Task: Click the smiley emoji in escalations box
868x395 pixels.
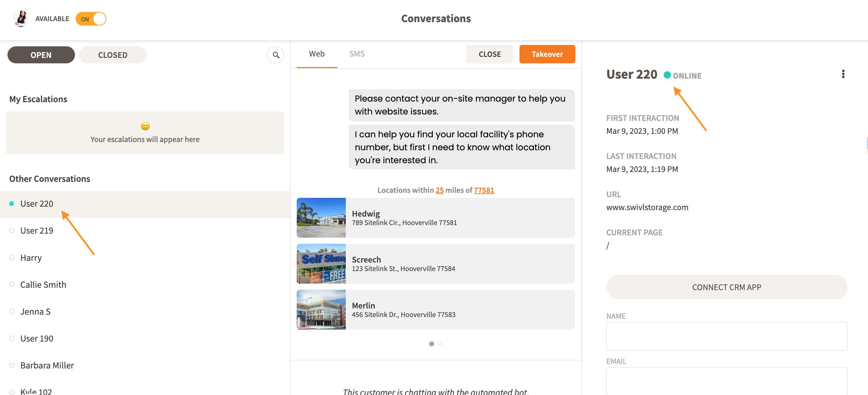Action: click(145, 126)
